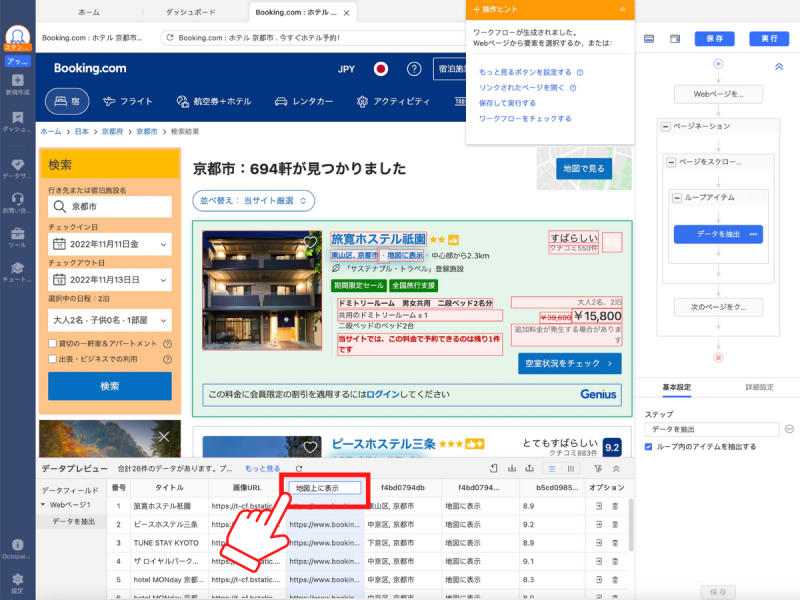Toggle ループ内のアイテムを抽出する checkbox
Image resolution: width=800 pixels, height=600 pixels.
(648, 446)
